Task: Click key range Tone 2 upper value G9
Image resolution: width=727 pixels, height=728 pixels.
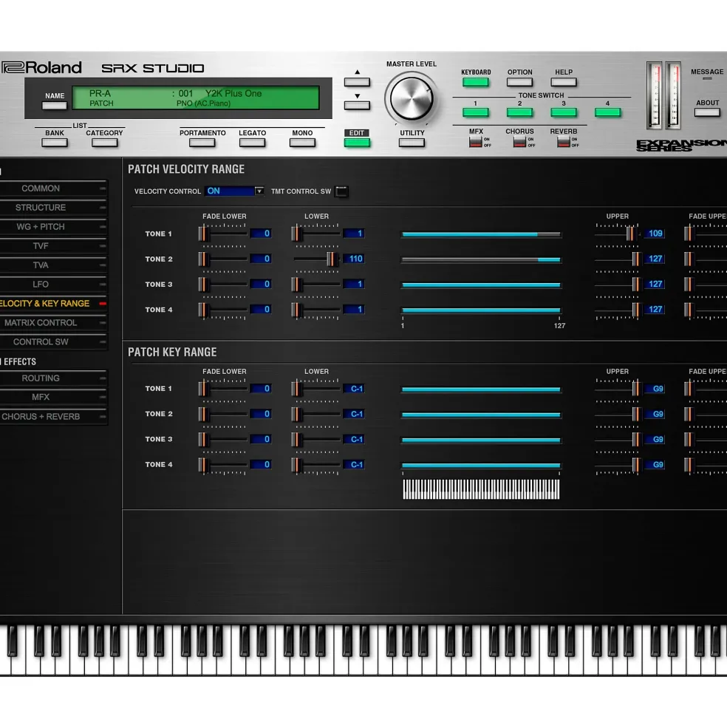Action: click(654, 414)
